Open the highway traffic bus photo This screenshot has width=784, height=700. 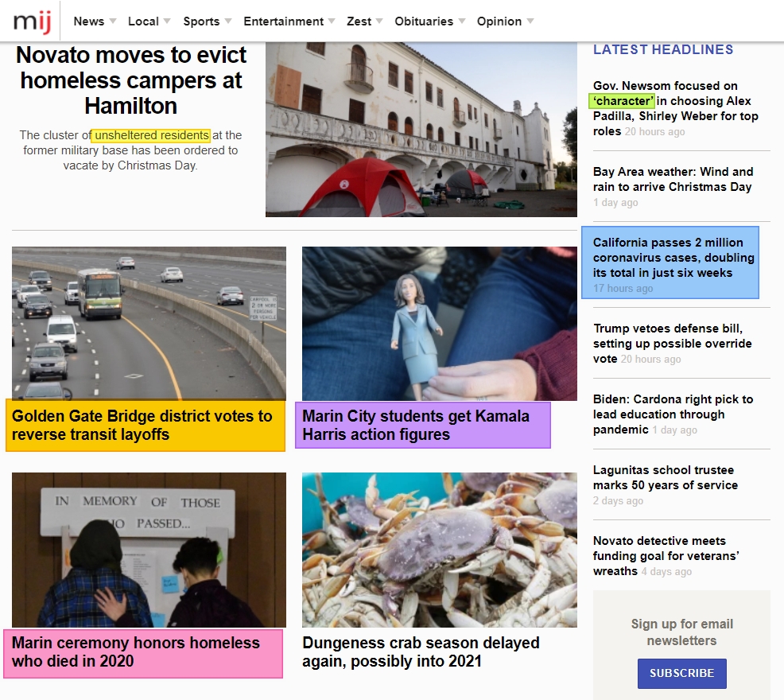[x=149, y=323]
